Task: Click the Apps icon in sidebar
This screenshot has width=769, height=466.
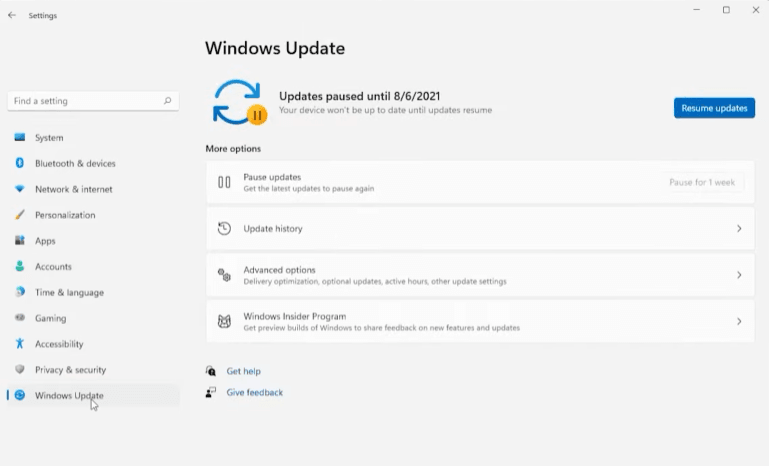Action: 20,240
